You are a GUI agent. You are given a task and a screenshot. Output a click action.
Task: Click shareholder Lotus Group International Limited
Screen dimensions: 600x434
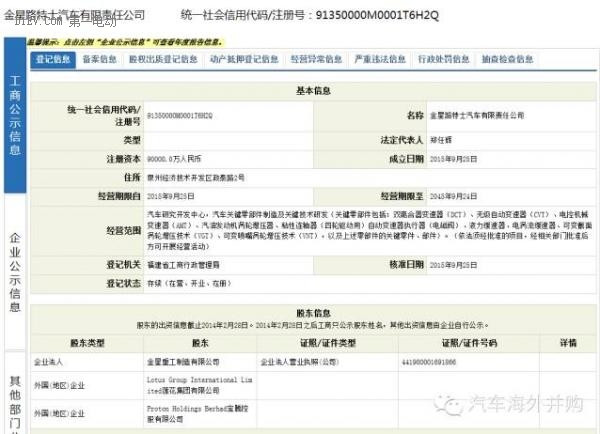click(199, 385)
